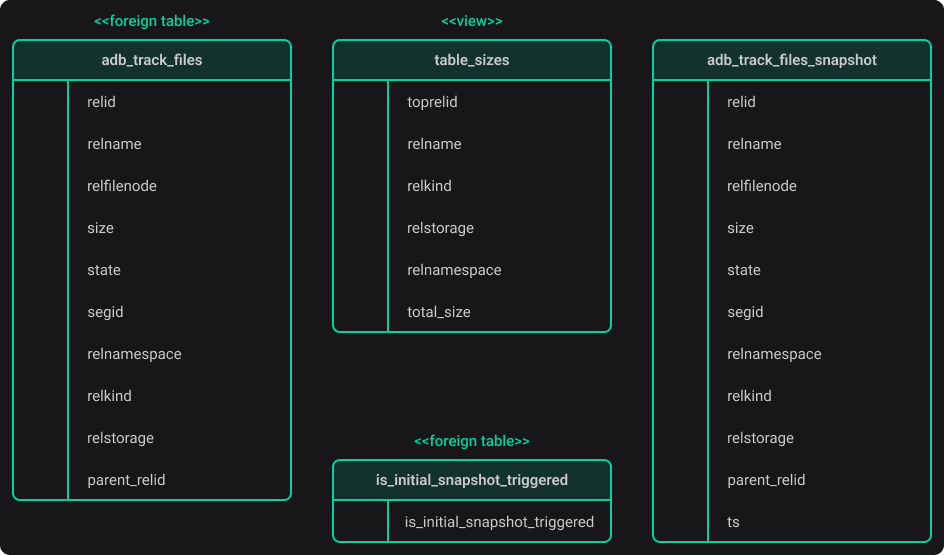Select relname in adb_track_files_snapshot table
The width and height of the screenshot is (944, 555).
pyautogui.click(x=754, y=144)
